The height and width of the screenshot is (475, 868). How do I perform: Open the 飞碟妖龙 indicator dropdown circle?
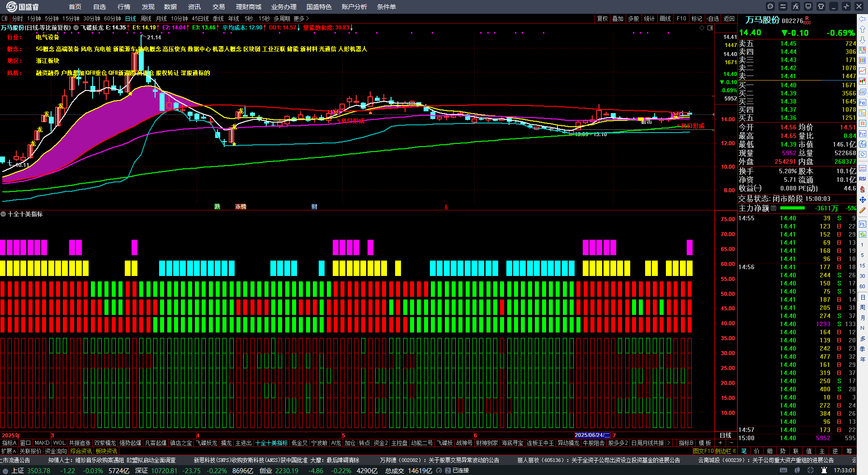(76, 28)
